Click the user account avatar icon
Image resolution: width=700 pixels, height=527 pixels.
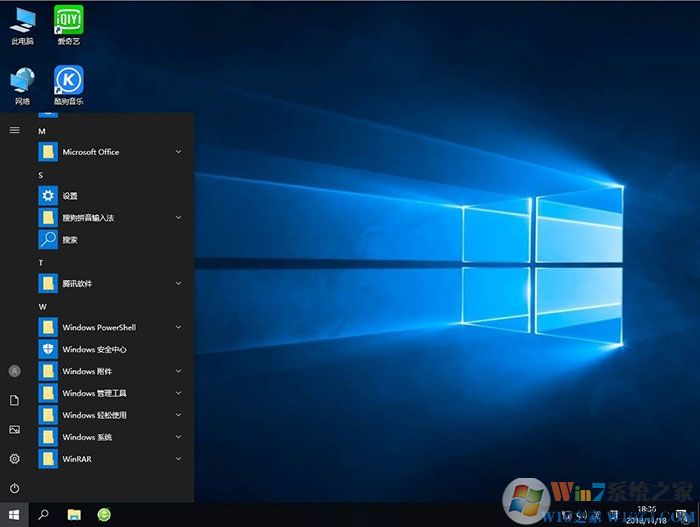[x=14, y=370]
